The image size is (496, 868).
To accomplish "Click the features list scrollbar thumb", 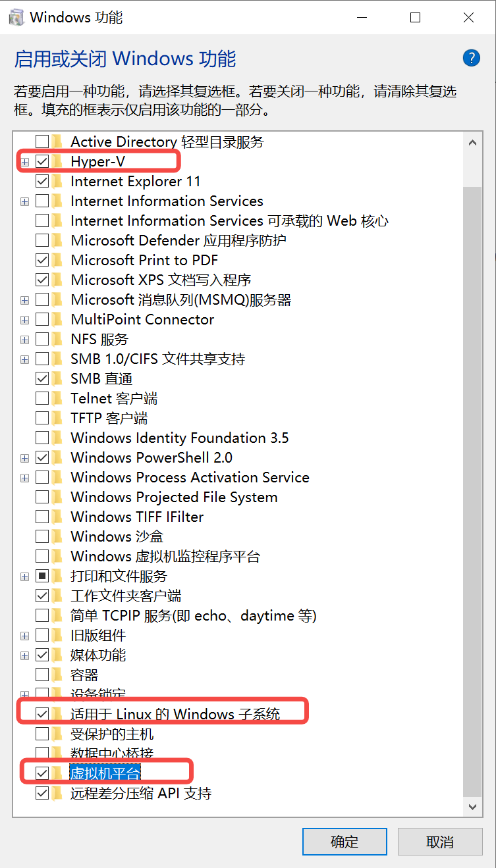I will 472,491.
